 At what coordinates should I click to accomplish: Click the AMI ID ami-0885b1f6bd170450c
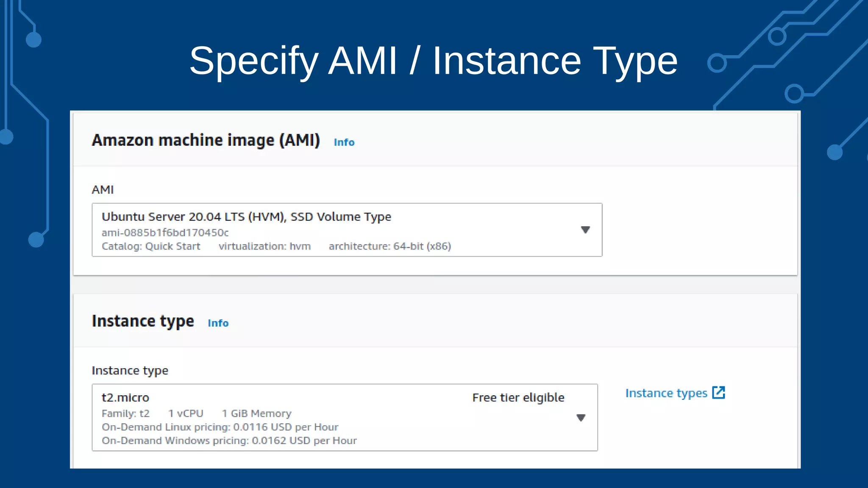[165, 233]
